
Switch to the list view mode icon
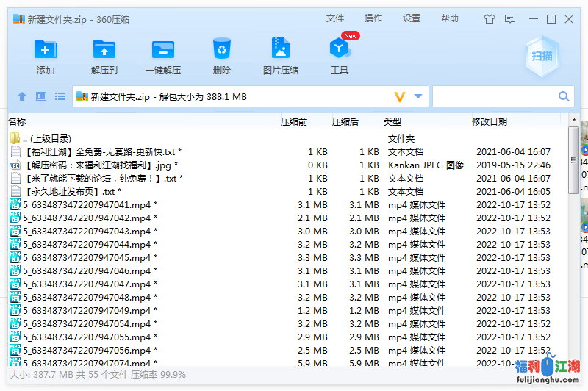(x=60, y=96)
